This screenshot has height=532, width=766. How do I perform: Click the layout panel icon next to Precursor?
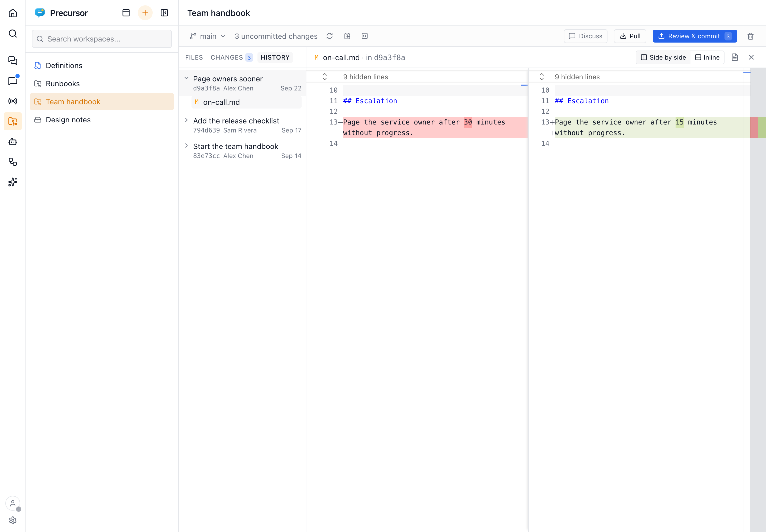(x=126, y=13)
